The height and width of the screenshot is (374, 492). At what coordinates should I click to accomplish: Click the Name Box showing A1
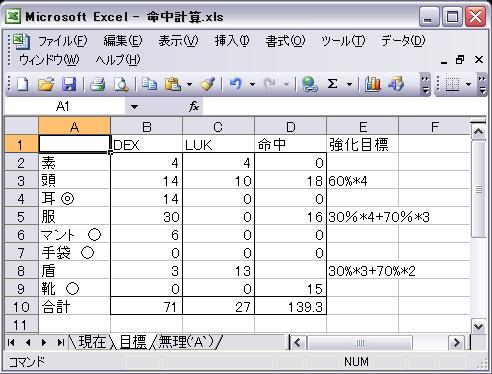[x=65, y=107]
